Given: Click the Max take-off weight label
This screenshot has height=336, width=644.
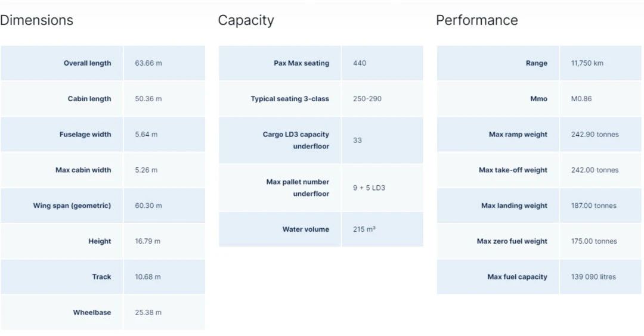Looking at the screenshot, I should 513,170.
